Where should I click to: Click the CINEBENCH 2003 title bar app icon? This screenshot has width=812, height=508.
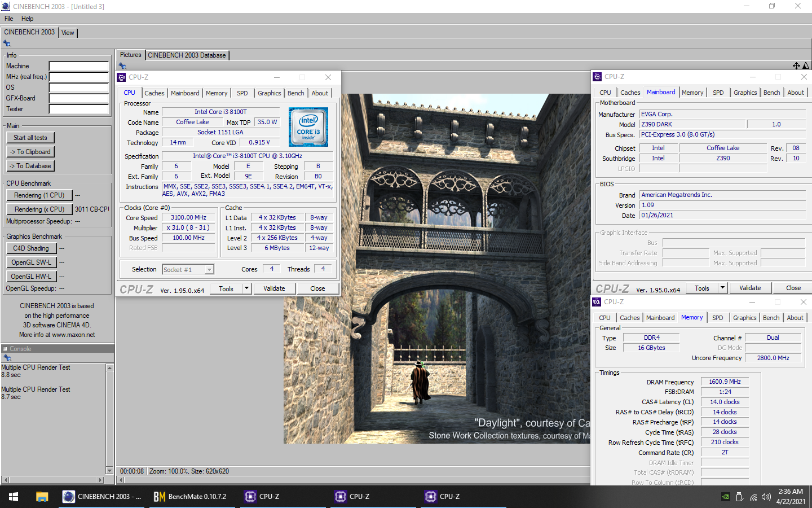click(x=6, y=6)
